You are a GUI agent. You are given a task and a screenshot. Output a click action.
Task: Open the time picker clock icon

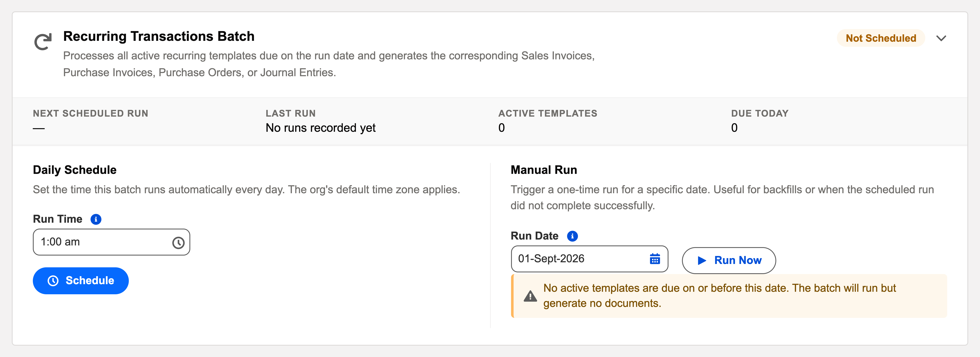click(178, 242)
